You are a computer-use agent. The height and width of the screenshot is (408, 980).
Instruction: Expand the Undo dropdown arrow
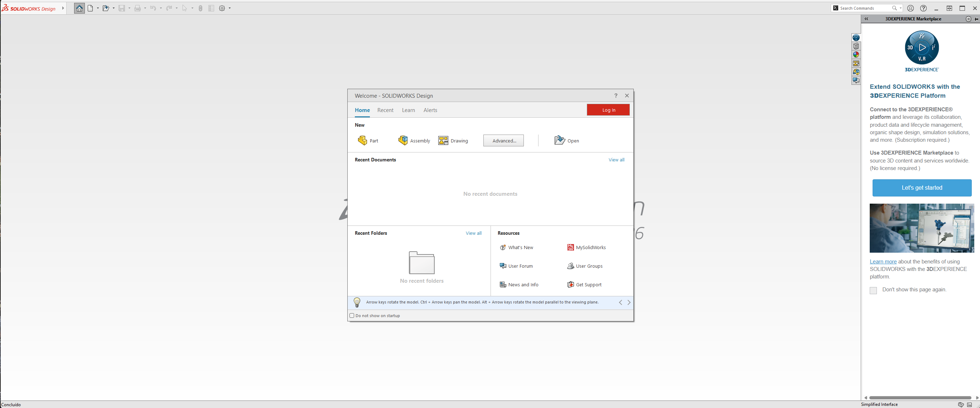pos(161,8)
